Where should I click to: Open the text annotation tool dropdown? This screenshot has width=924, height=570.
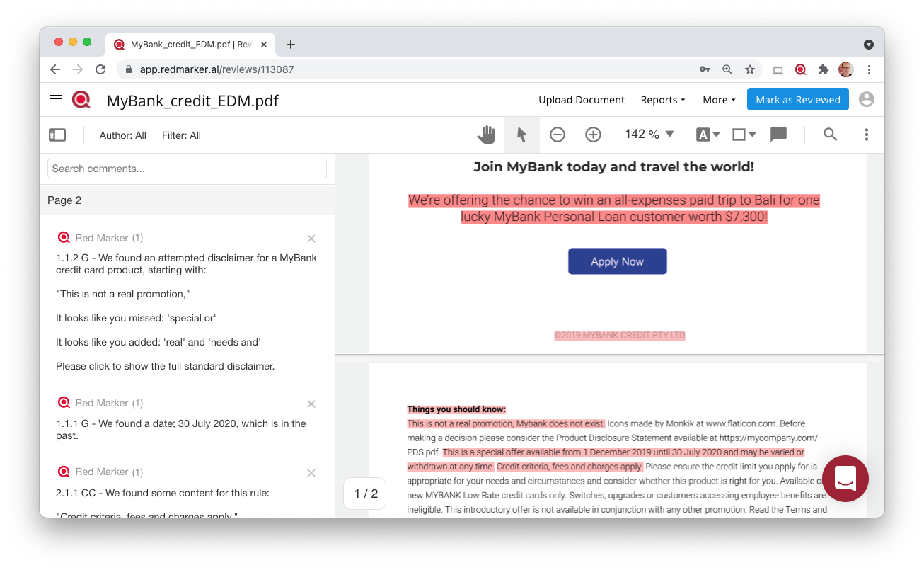708,135
